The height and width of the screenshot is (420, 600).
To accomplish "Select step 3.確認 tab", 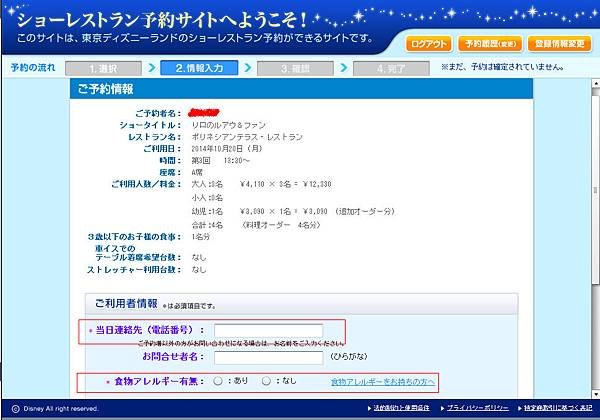I will [295, 68].
